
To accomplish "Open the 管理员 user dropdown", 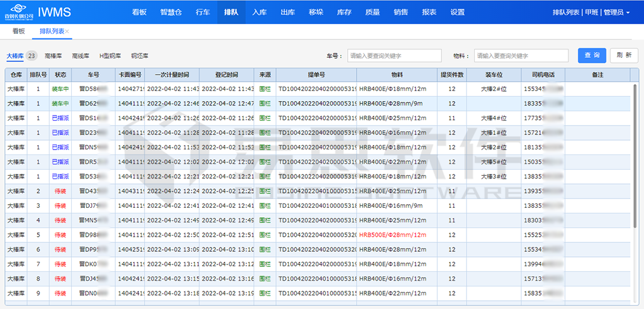I will click(616, 13).
